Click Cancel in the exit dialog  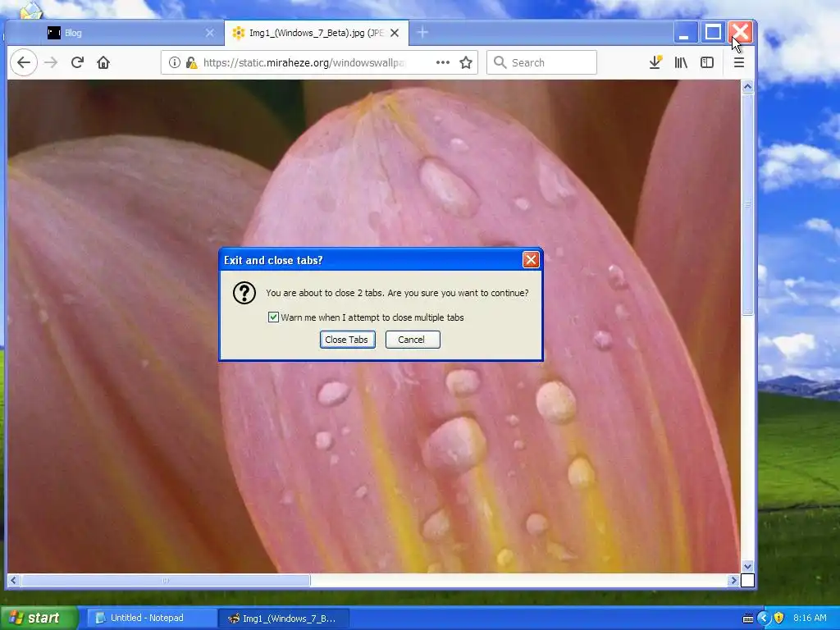tap(413, 340)
